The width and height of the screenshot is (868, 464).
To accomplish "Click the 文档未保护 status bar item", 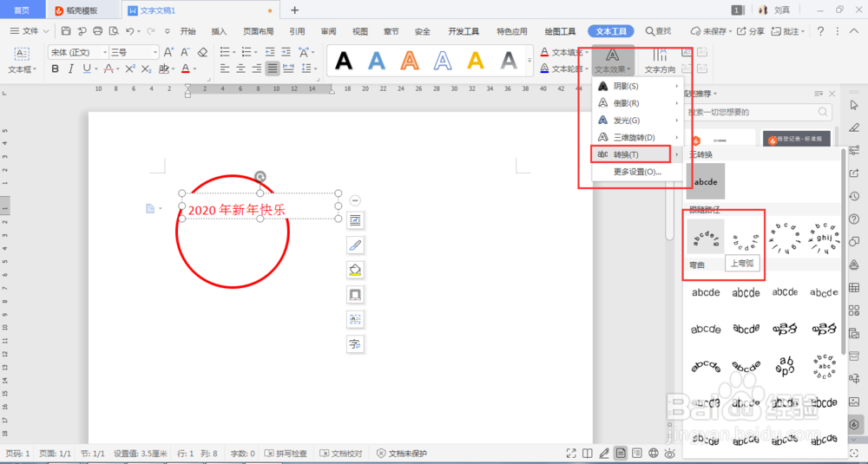I will (402, 454).
